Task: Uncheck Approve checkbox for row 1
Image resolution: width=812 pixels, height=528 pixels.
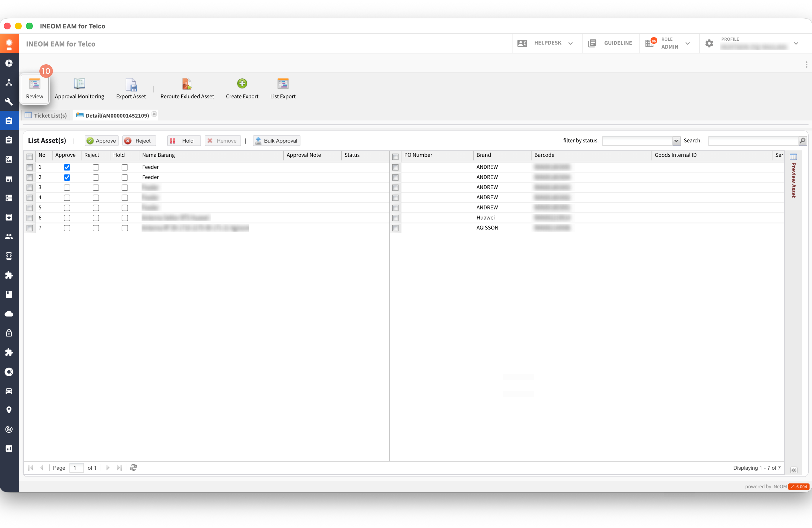Action: tap(67, 167)
